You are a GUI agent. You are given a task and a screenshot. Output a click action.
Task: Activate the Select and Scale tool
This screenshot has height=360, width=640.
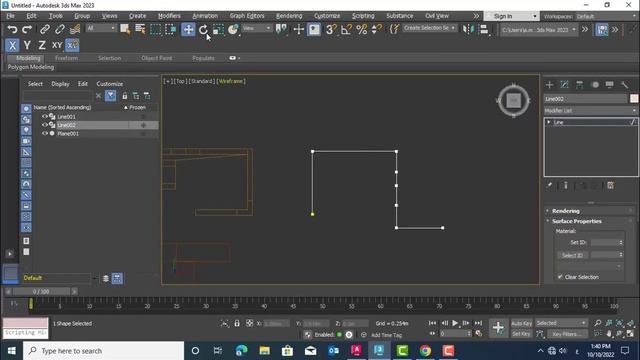pos(218,29)
